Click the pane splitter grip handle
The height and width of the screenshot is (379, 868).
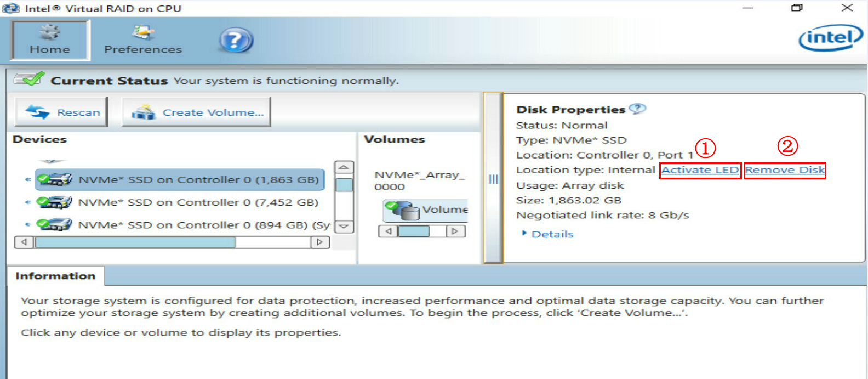tap(493, 179)
